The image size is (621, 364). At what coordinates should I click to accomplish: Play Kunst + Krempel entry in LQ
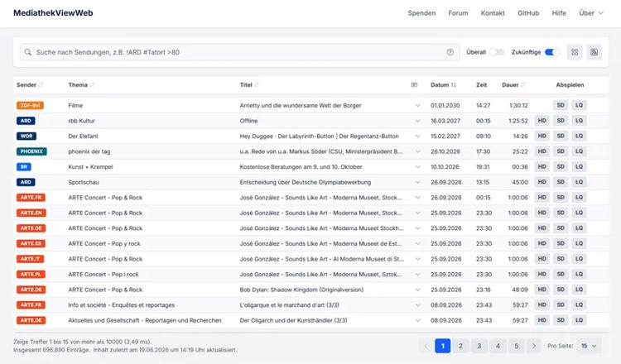pyautogui.click(x=579, y=166)
